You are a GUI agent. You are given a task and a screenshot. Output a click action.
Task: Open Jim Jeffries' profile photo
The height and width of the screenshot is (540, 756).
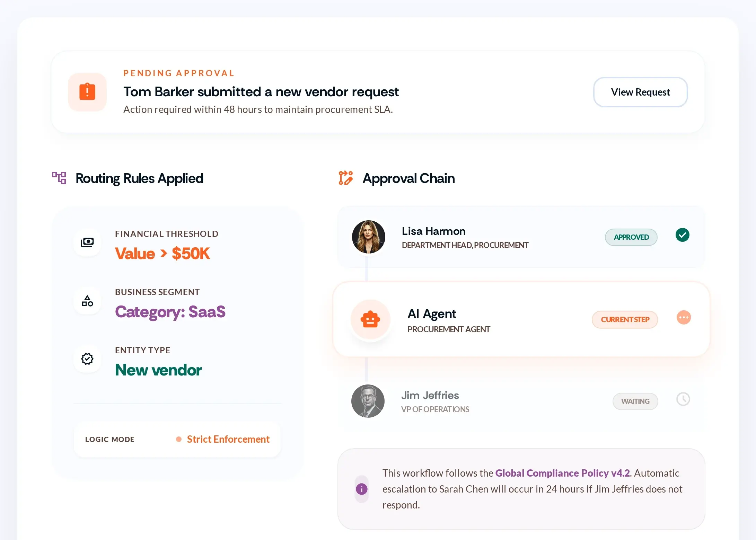(x=368, y=401)
